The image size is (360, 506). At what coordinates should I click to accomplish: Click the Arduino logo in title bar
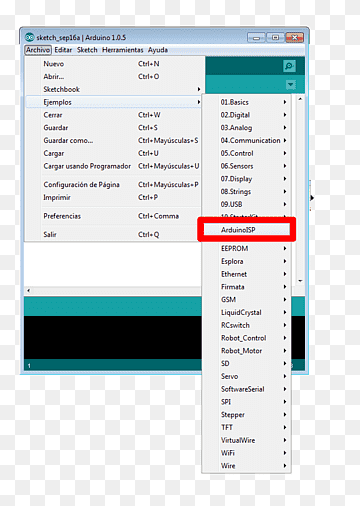pyautogui.click(x=30, y=37)
